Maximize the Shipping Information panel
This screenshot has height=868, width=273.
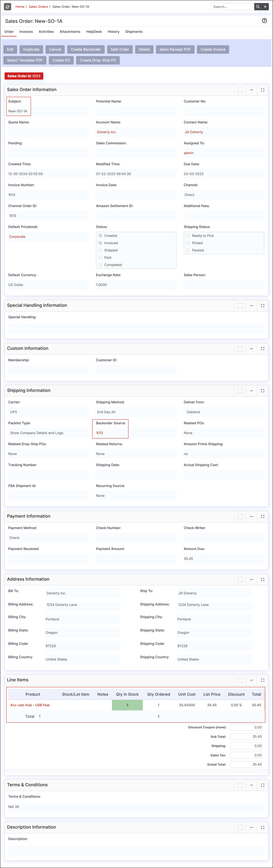pyautogui.click(x=263, y=391)
